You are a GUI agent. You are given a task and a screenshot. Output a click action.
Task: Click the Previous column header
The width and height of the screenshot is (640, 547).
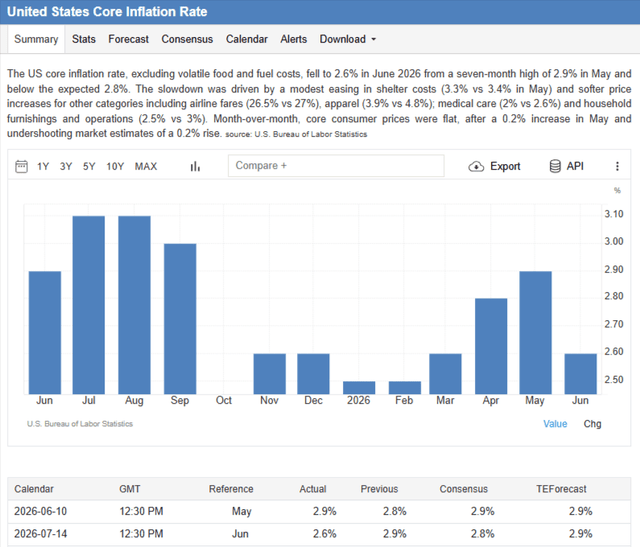[379, 489]
